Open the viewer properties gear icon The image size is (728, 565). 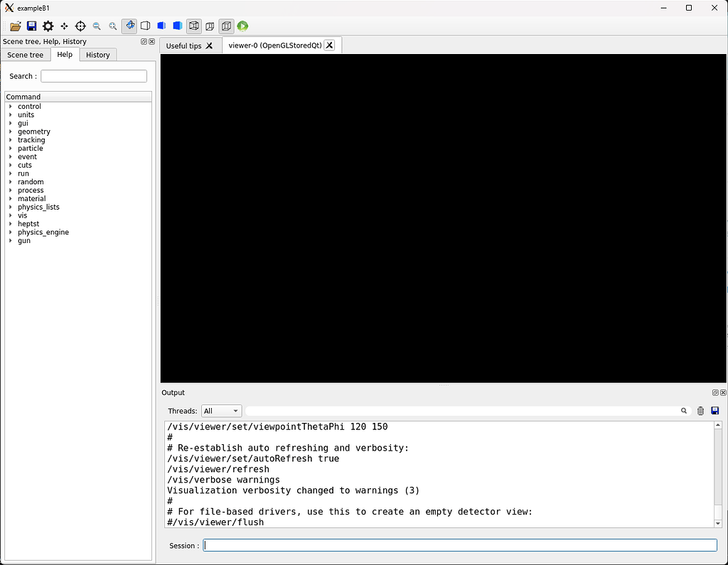coord(47,26)
